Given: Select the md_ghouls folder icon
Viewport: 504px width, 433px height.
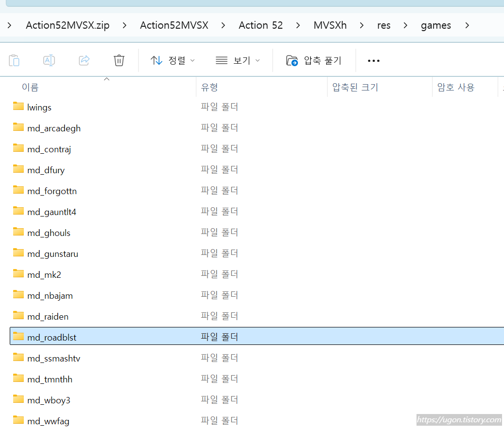Looking at the screenshot, I should [x=18, y=232].
